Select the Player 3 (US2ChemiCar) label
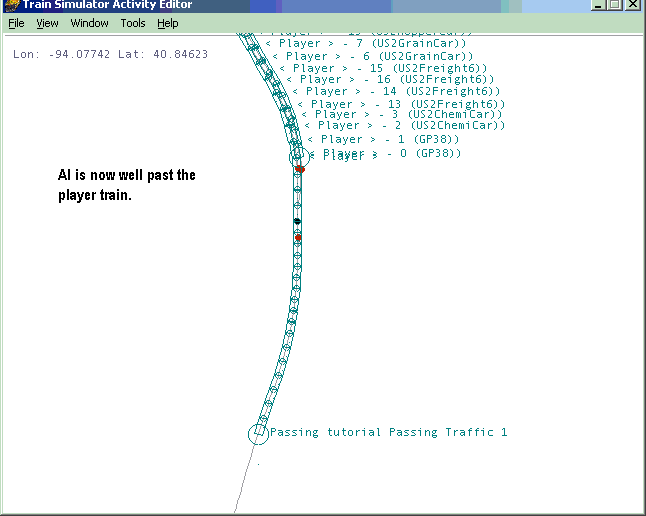This screenshot has height=516, width=646. point(402,114)
